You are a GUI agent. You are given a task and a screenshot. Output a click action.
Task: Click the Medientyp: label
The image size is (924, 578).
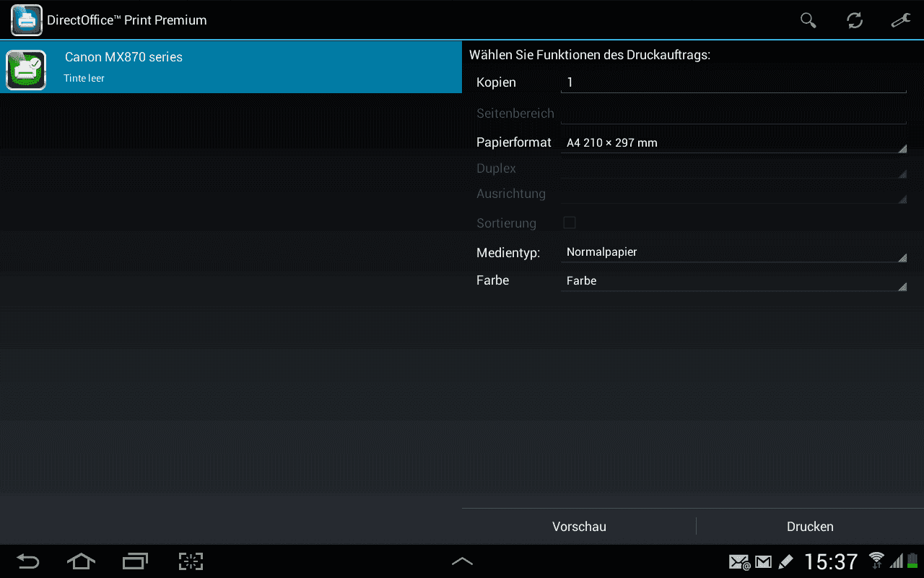point(508,253)
